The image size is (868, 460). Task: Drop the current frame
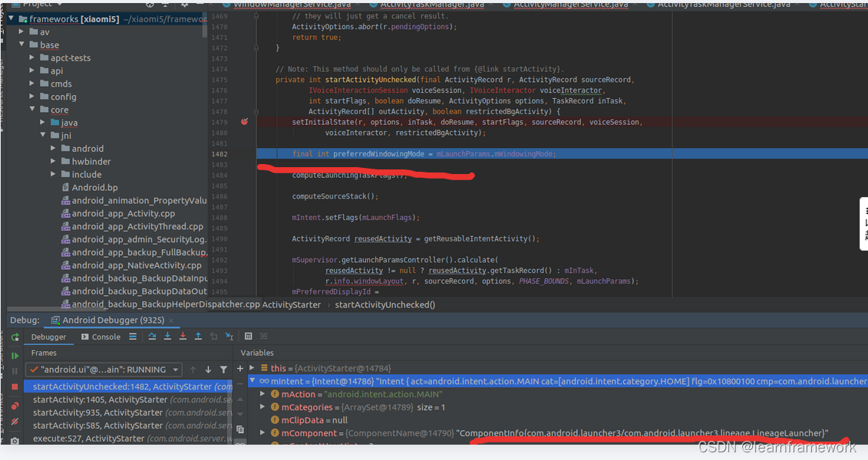click(213, 336)
